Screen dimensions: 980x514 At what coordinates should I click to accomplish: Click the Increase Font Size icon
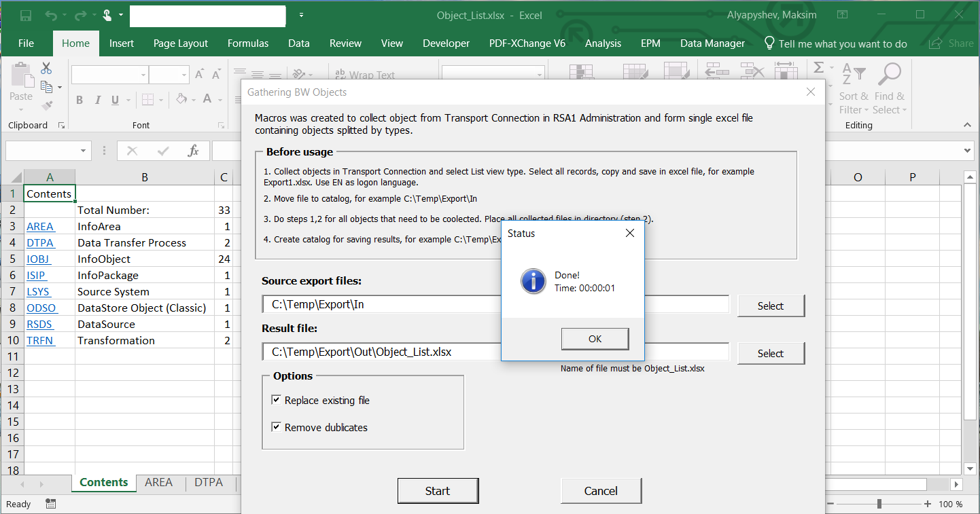pyautogui.click(x=200, y=75)
